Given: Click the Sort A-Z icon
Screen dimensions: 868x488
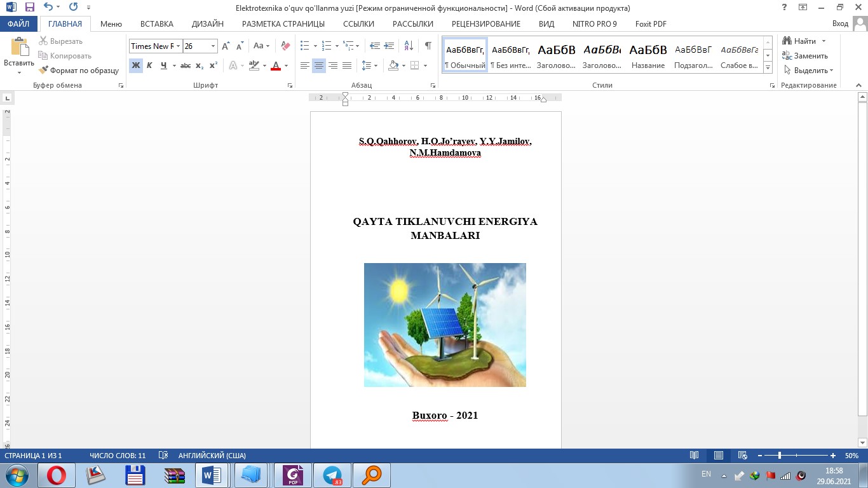Looking at the screenshot, I should [409, 46].
